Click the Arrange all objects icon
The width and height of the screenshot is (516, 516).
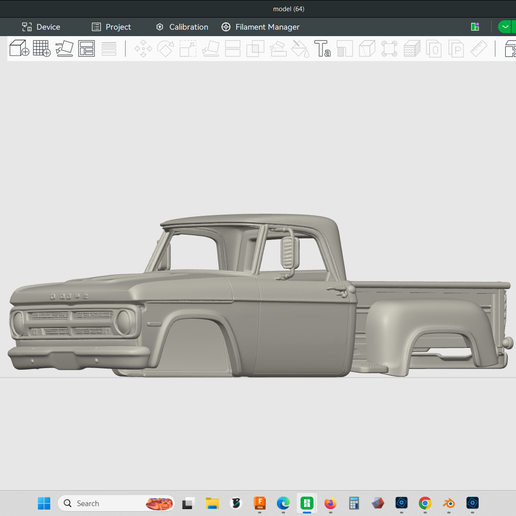(86, 48)
